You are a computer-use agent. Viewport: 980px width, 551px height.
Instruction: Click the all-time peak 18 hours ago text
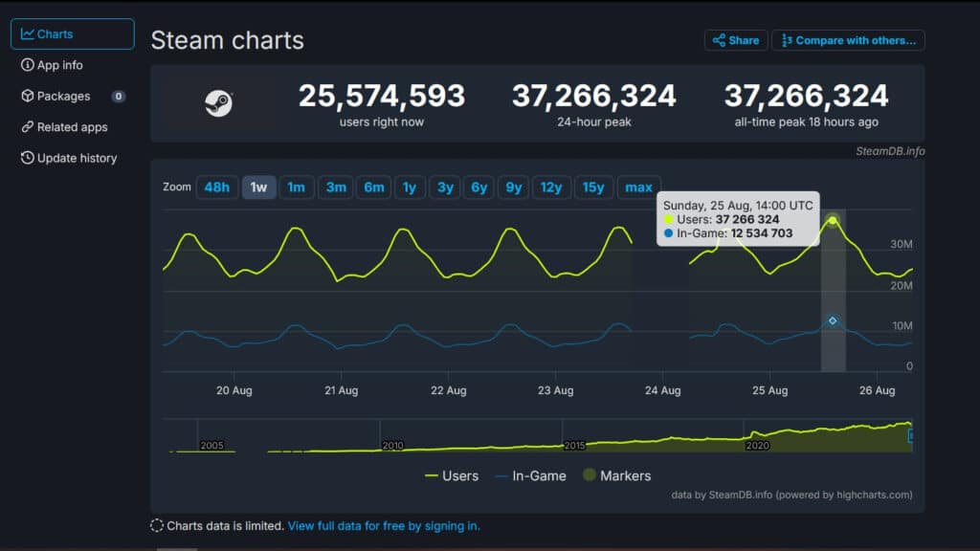[806, 122]
